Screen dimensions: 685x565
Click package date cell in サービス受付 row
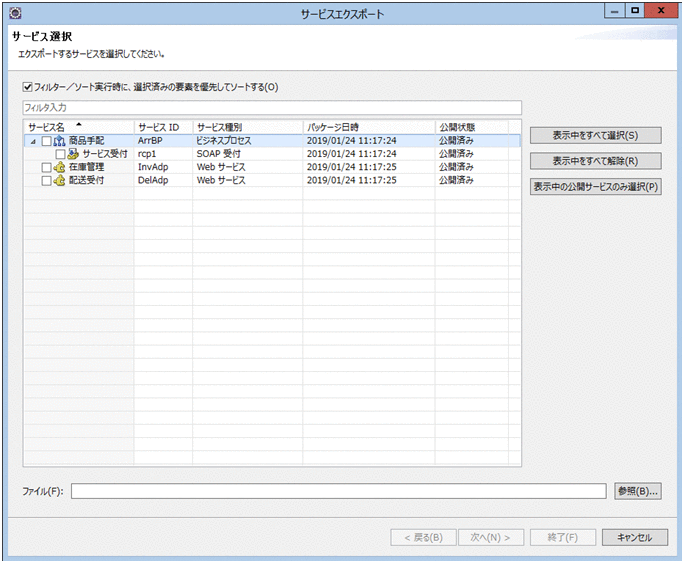(352, 154)
